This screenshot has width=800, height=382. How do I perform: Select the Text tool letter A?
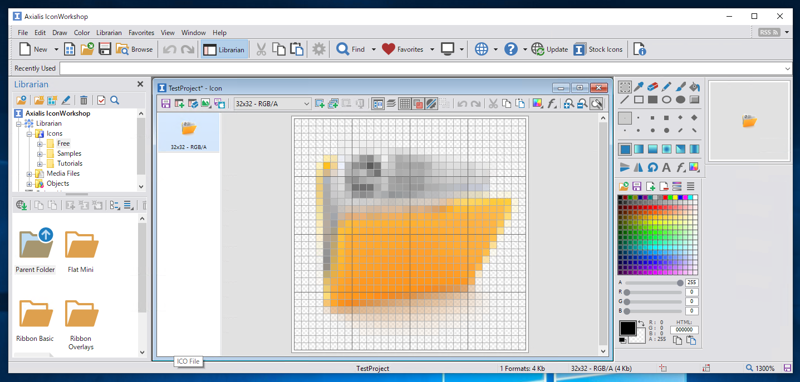tap(666, 167)
